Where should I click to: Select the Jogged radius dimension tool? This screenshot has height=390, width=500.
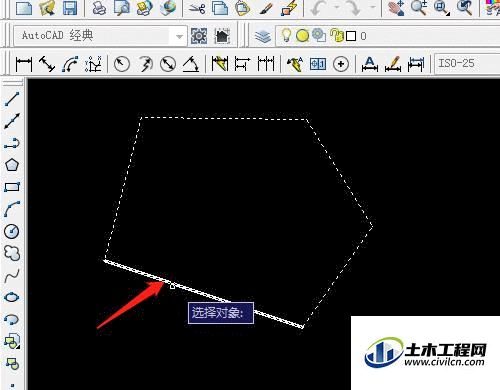(x=145, y=64)
